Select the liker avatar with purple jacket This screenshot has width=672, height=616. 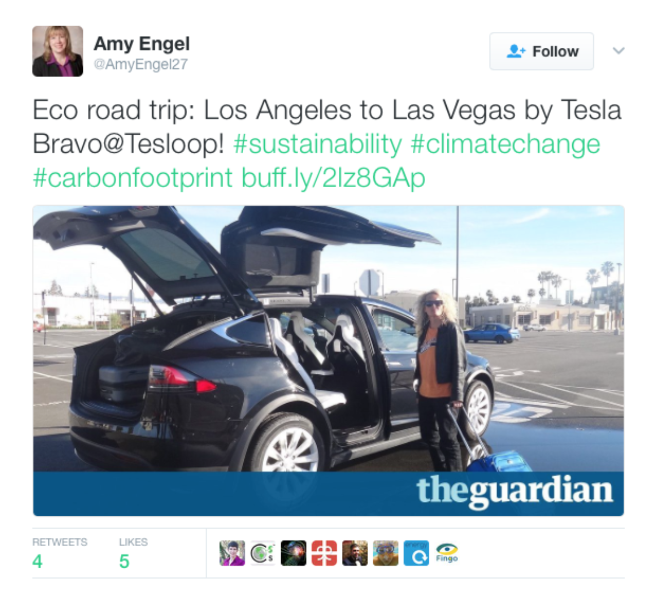click(x=232, y=553)
